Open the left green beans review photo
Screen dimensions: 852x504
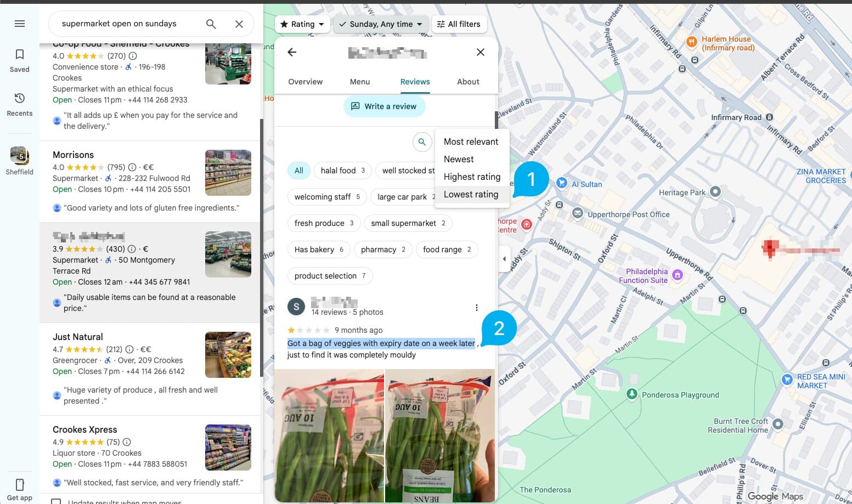click(329, 435)
